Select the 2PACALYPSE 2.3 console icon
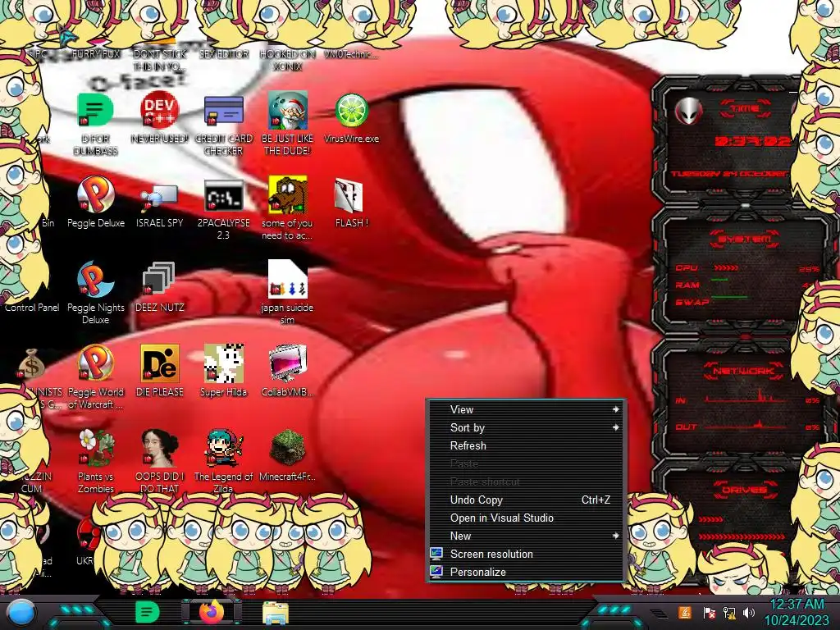The width and height of the screenshot is (840, 630). [223, 195]
